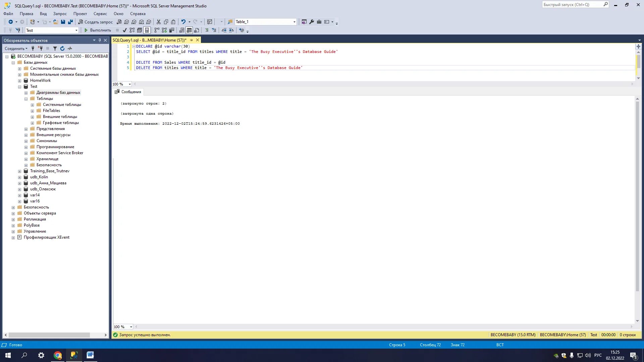
Task: Collapse the Таблицы folder node
Action: pos(26,99)
